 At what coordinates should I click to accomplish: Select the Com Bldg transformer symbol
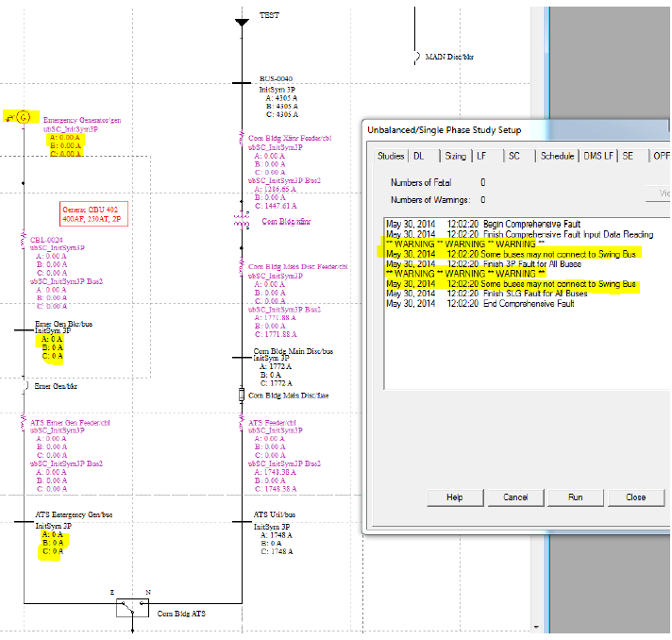click(x=241, y=220)
